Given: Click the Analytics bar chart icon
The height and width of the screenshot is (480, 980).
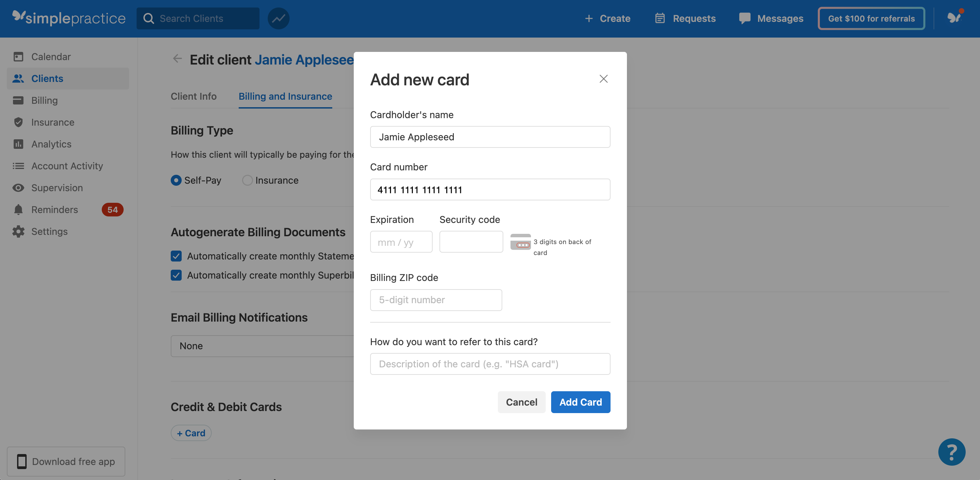Looking at the screenshot, I should pyautogui.click(x=18, y=144).
